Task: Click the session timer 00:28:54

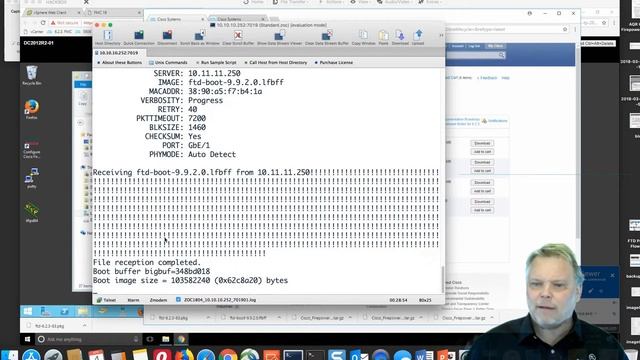Action: pyautogui.click(x=398, y=300)
